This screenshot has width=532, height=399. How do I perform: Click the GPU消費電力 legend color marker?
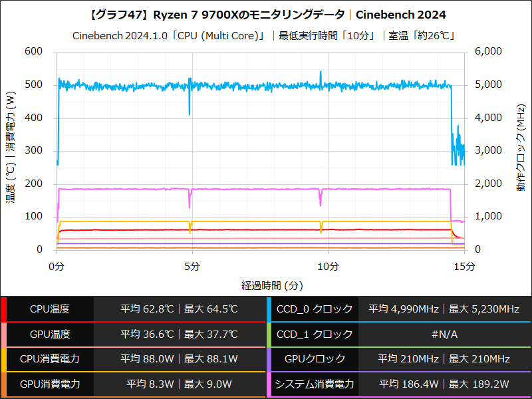point(5,384)
